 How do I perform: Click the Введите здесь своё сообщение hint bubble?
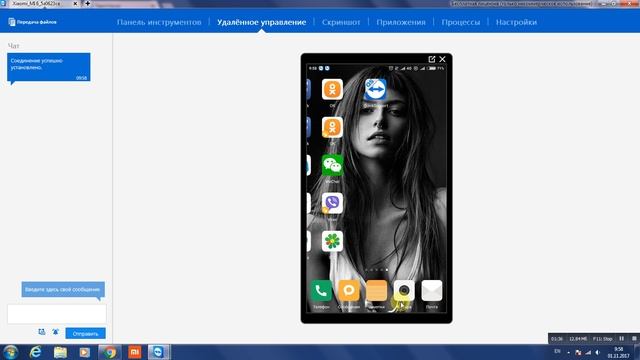pos(63,289)
